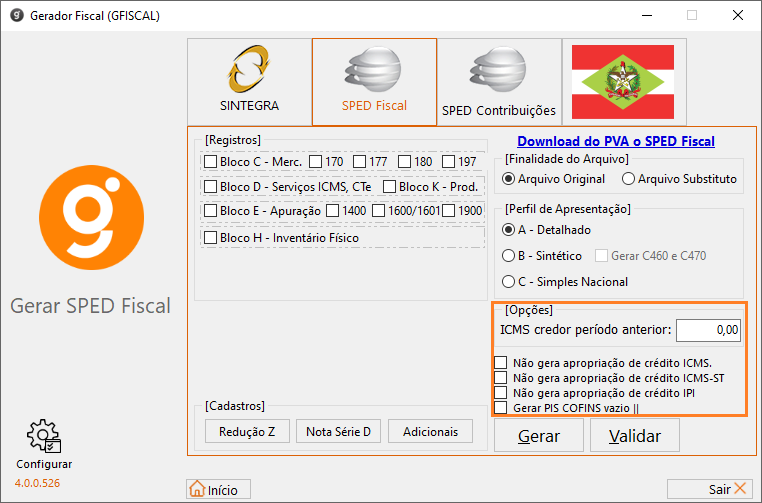Check Não gera apropriação de crédito ICMS.
Viewport: 762px width, 503px height.
coord(501,363)
